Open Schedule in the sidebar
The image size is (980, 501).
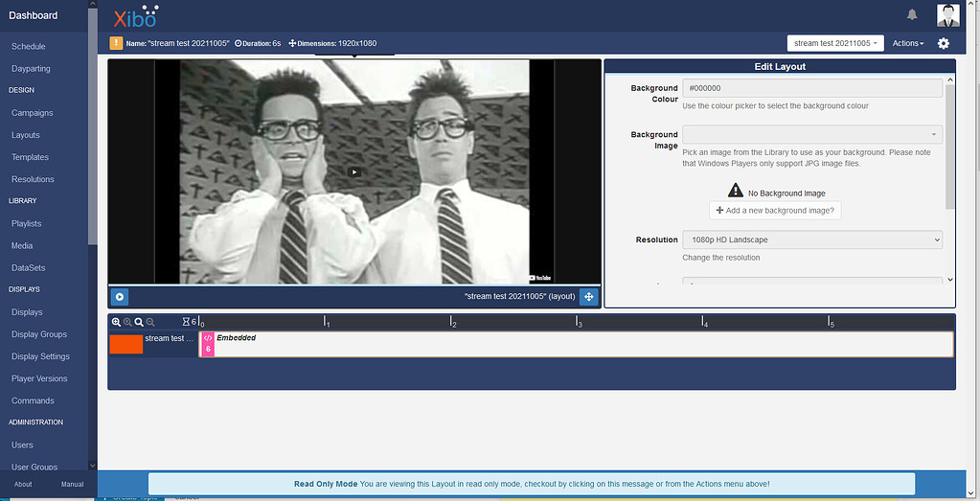(x=28, y=46)
